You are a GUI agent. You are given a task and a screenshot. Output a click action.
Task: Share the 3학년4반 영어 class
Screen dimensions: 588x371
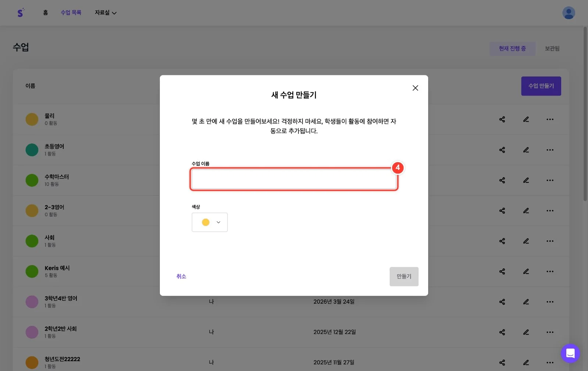coord(502,302)
